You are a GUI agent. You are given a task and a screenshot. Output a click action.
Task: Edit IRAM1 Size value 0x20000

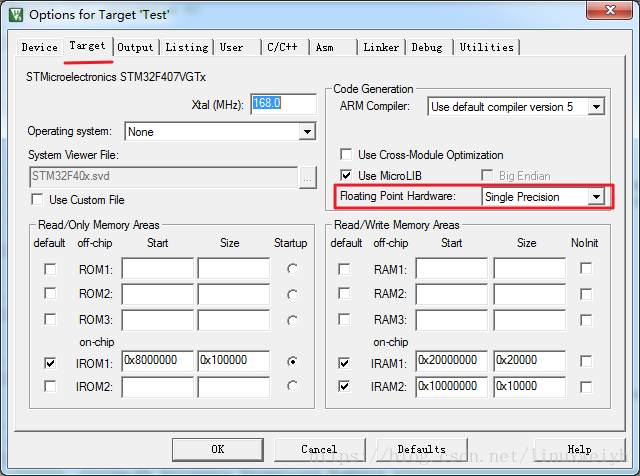pos(530,361)
